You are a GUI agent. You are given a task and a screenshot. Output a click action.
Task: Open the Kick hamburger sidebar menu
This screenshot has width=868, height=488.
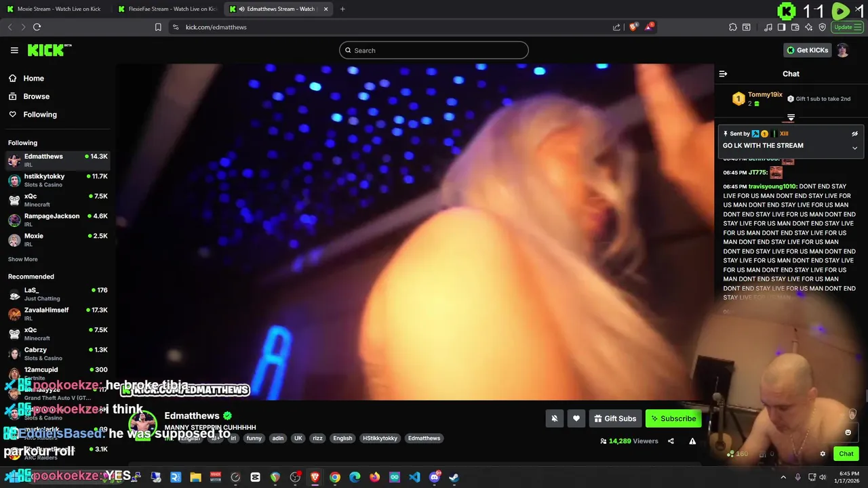[x=14, y=50]
